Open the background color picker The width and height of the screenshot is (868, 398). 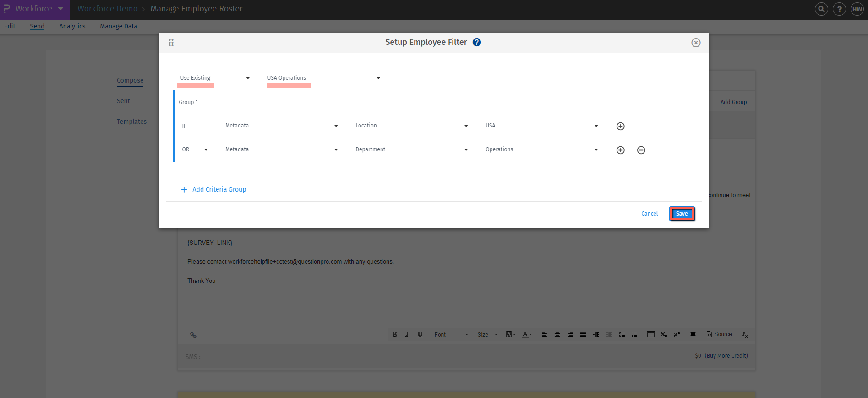(510, 334)
